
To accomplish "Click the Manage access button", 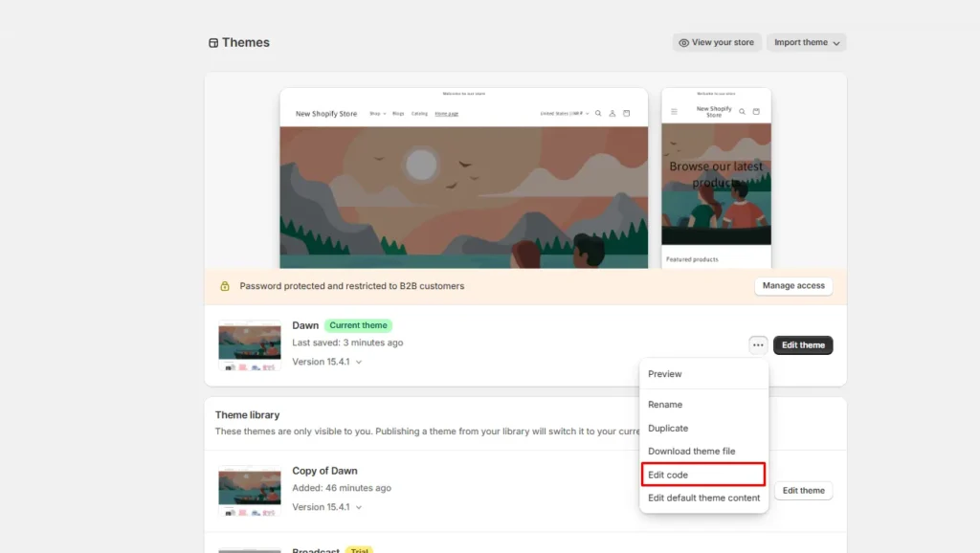I will pos(793,285).
